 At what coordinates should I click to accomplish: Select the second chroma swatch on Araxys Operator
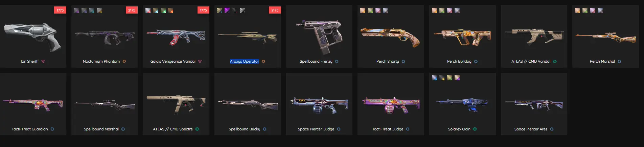(x=227, y=10)
